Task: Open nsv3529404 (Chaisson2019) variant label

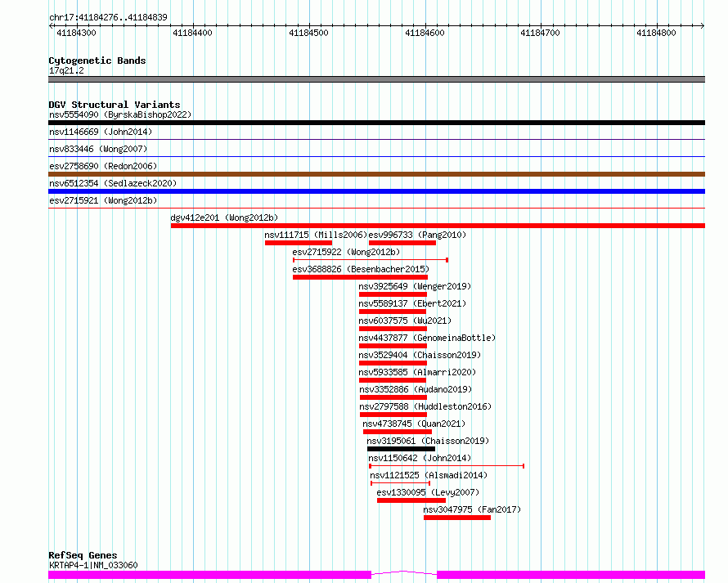Action: pos(420,355)
